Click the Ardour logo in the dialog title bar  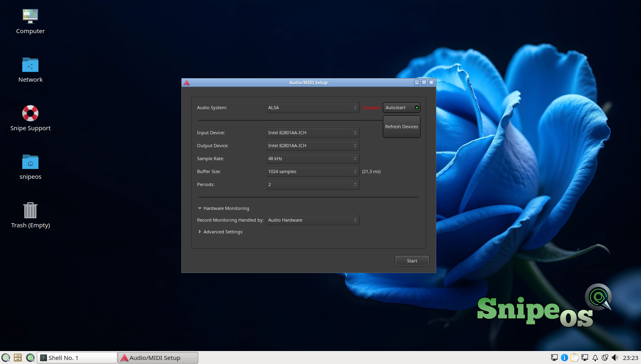[x=187, y=83]
